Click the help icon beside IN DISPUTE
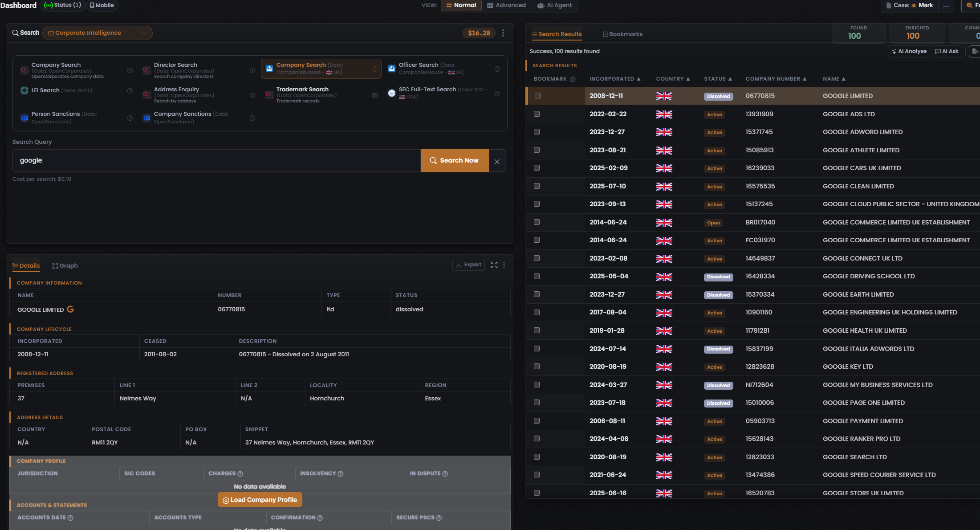The image size is (980, 530). (445, 474)
